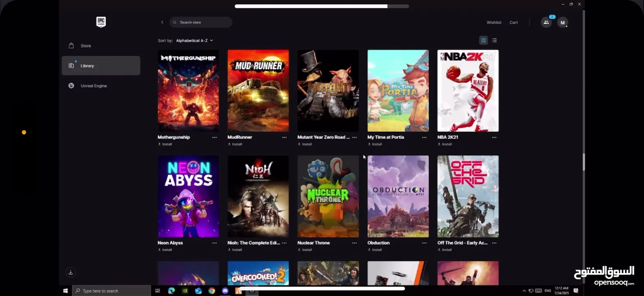Open options menu for NBA 2K21
644x296 pixels.
click(494, 137)
